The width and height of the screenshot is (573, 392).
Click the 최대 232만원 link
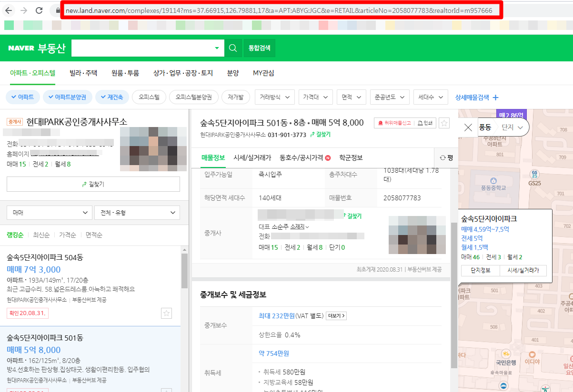coord(276,316)
